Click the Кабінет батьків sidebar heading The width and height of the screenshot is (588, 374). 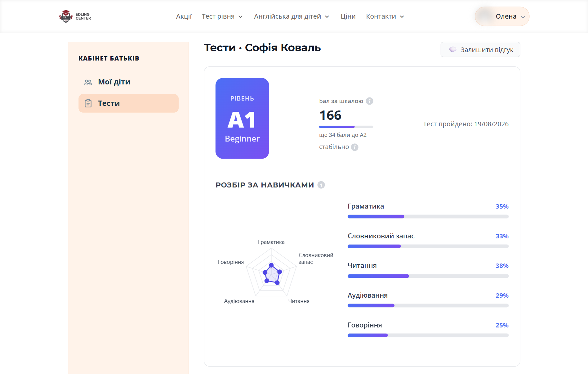(109, 58)
